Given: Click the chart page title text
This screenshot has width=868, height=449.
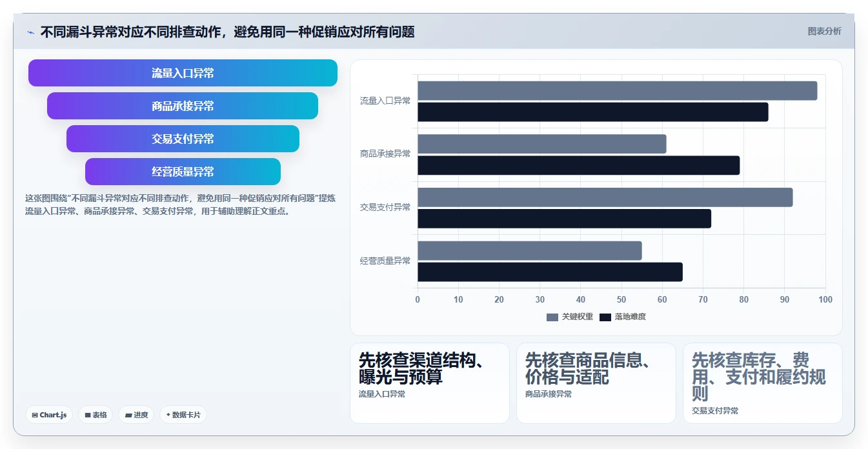Looking at the screenshot, I should (227, 32).
